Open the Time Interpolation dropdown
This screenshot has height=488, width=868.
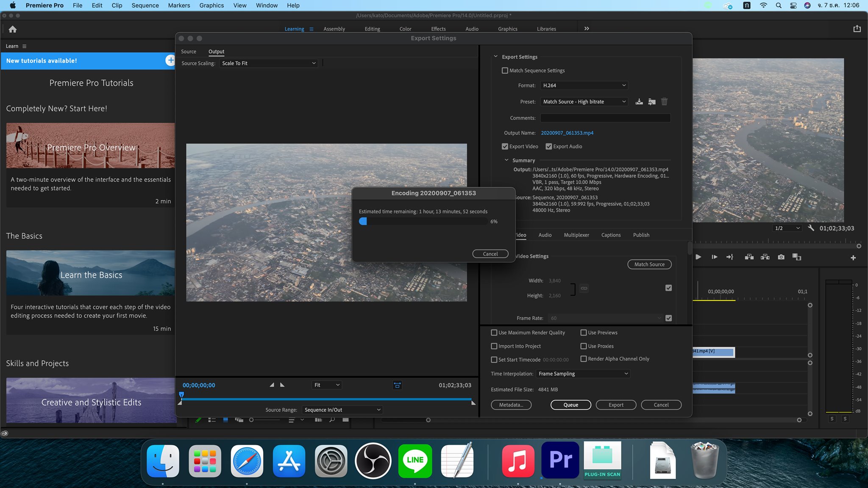point(583,374)
